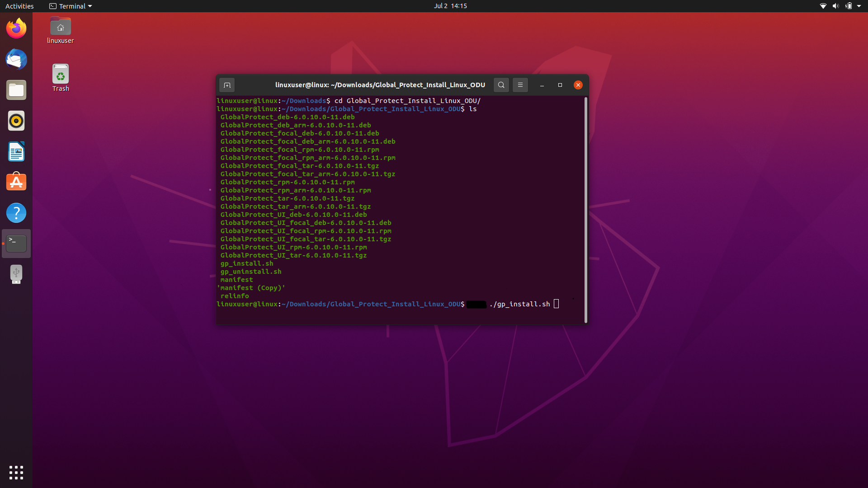Expand the system menu arrow
Viewport: 868px width, 488px height.
859,6
